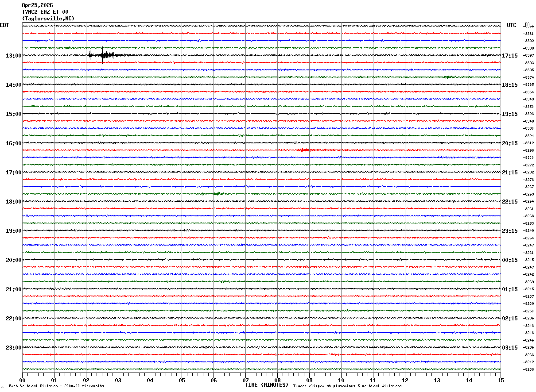Viewport: 536px width, 392px height.
Task: Click the station header "TVNC2 EHZ ET 00"
Action: [45, 12]
